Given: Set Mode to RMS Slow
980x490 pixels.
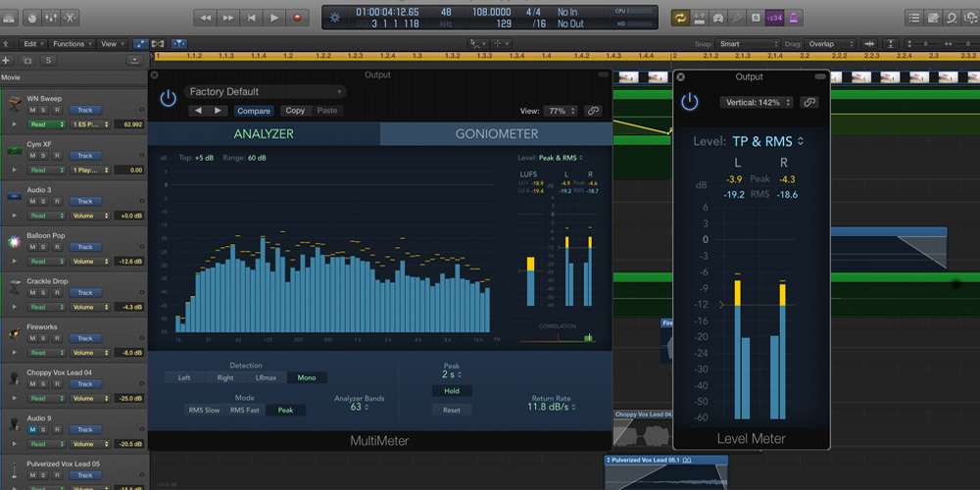Looking at the screenshot, I should [x=205, y=410].
